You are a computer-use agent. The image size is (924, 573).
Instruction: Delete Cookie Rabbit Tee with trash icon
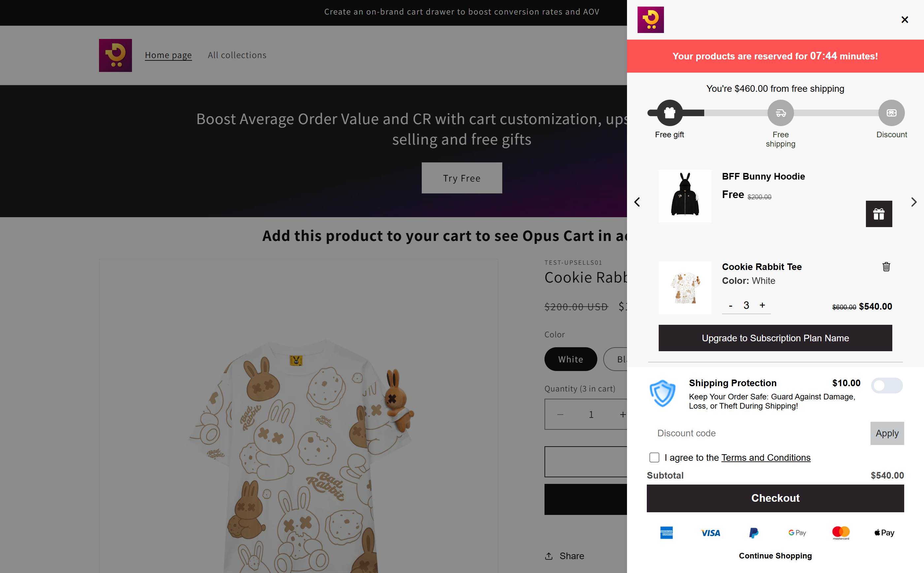pyautogui.click(x=886, y=267)
